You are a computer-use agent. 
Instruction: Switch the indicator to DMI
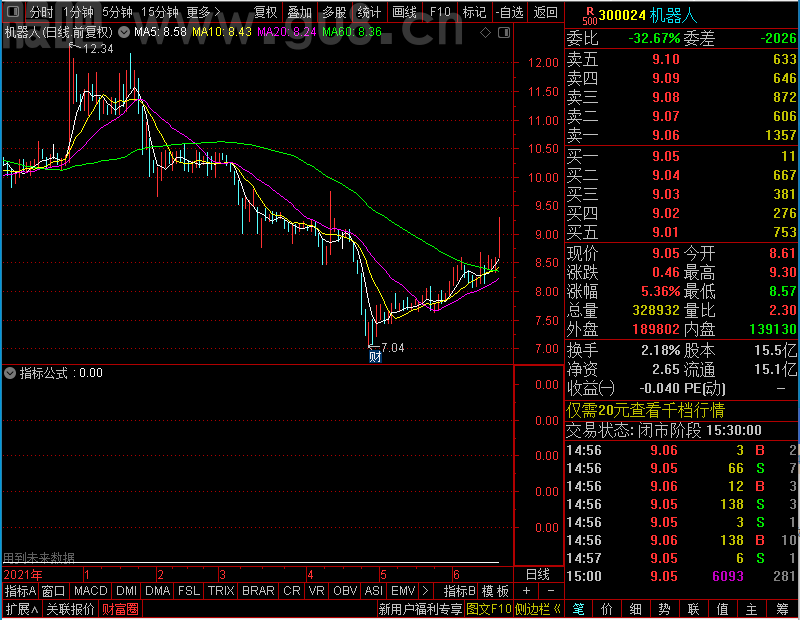pos(126,591)
